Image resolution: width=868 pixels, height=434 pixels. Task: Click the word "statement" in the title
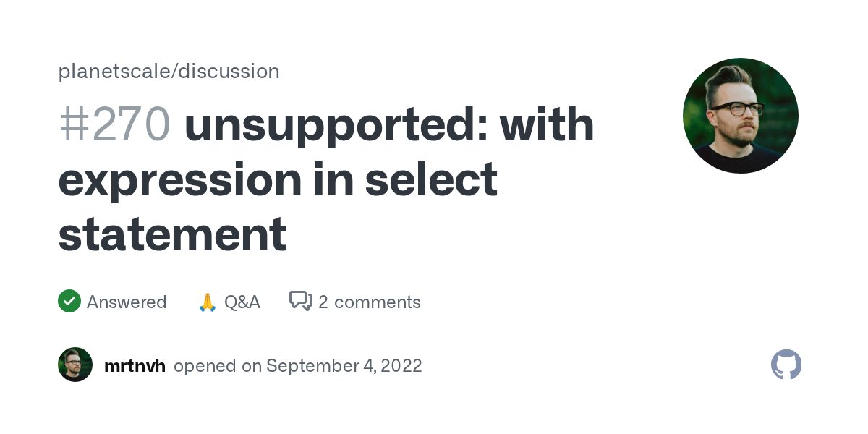click(172, 234)
